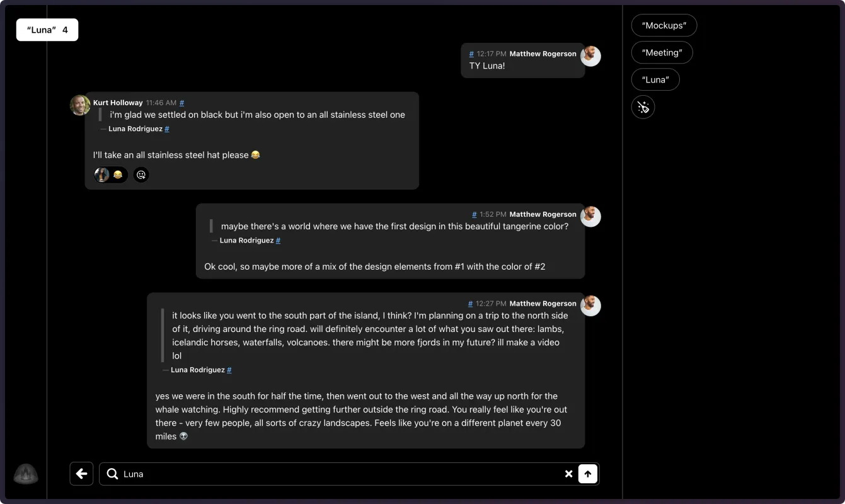845x504 pixels.
Task: Open Kurt Holloway's profile avatar
Action: click(80, 105)
